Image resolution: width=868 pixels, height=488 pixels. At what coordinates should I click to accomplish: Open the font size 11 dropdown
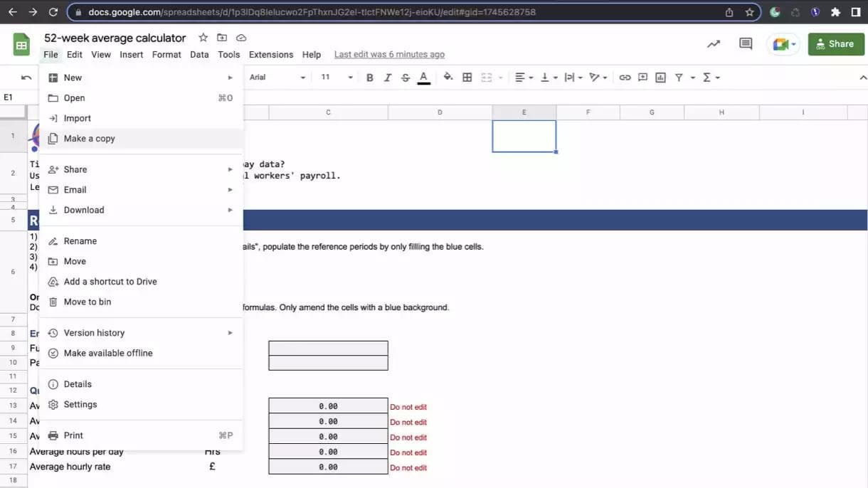click(x=337, y=77)
